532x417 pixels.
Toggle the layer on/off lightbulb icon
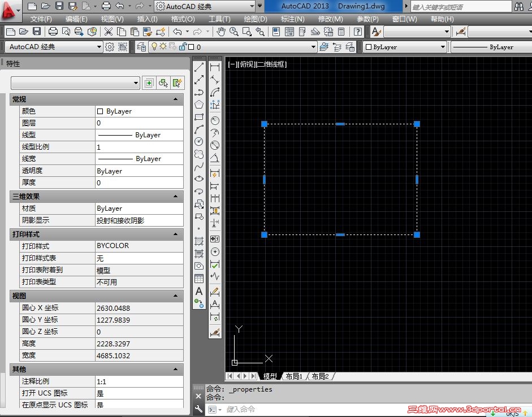(x=154, y=46)
